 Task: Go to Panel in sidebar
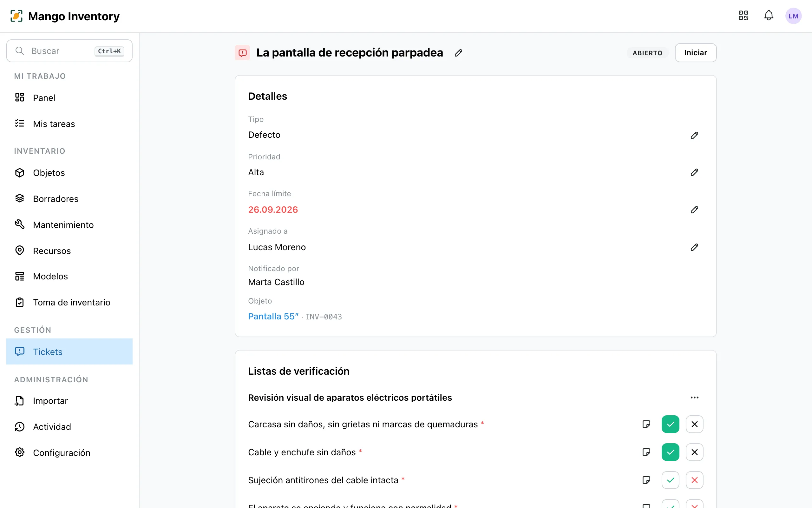pyautogui.click(x=69, y=98)
